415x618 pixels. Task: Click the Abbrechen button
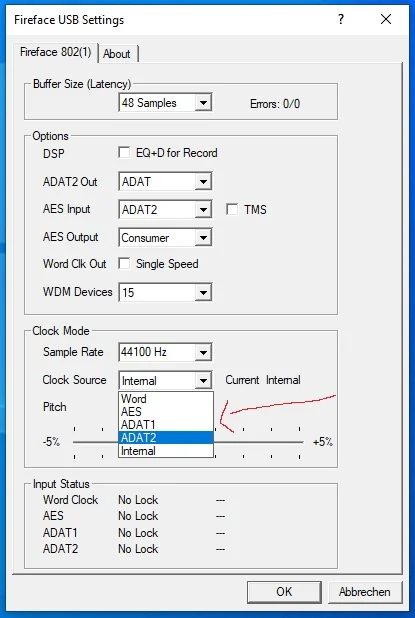(x=365, y=592)
